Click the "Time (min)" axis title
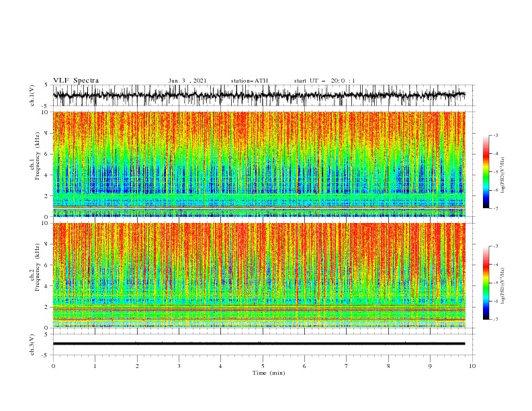 pyautogui.click(x=269, y=373)
